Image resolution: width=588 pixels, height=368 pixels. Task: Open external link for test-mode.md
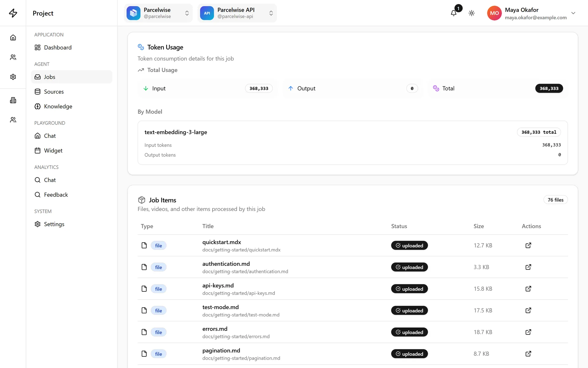(528, 310)
